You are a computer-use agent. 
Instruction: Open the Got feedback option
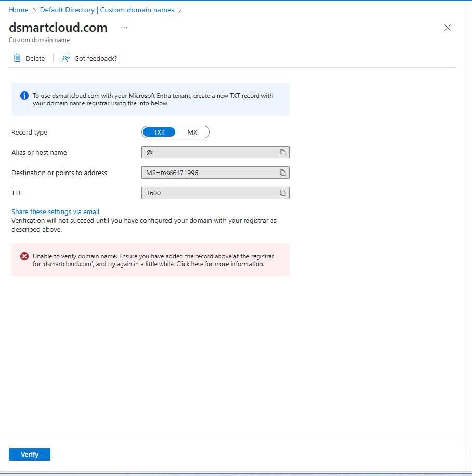(x=89, y=58)
